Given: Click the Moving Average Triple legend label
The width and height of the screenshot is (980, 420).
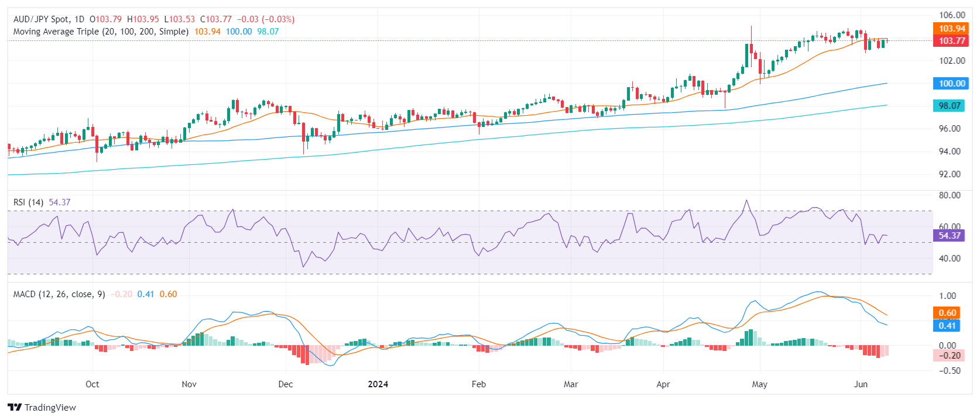Looking at the screenshot, I should [x=101, y=32].
